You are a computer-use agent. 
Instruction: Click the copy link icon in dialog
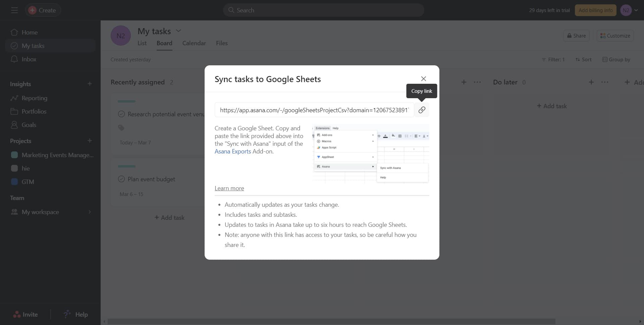[422, 110]
